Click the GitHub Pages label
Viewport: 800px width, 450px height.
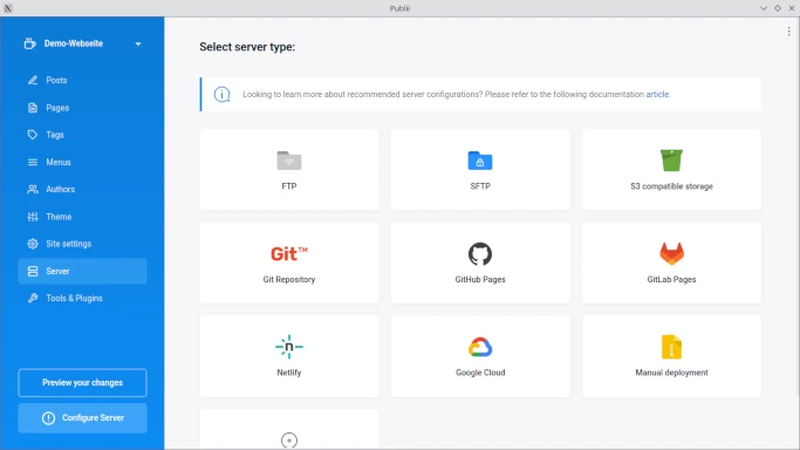click(480, 280)
